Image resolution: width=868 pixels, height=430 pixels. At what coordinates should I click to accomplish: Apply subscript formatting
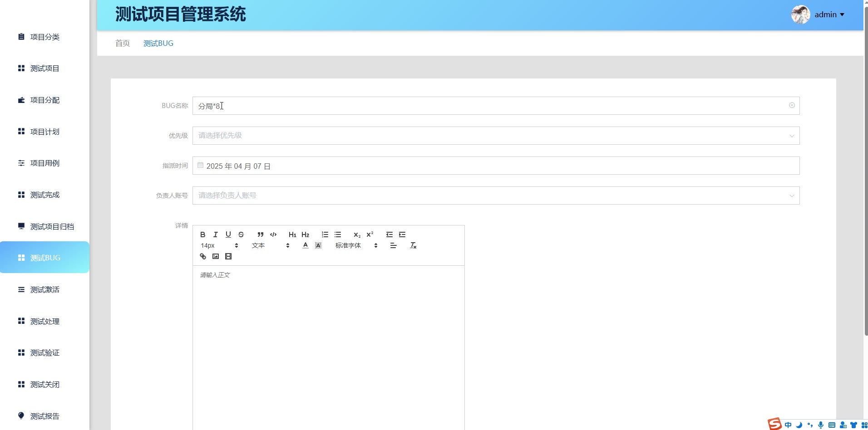point(357,235)
